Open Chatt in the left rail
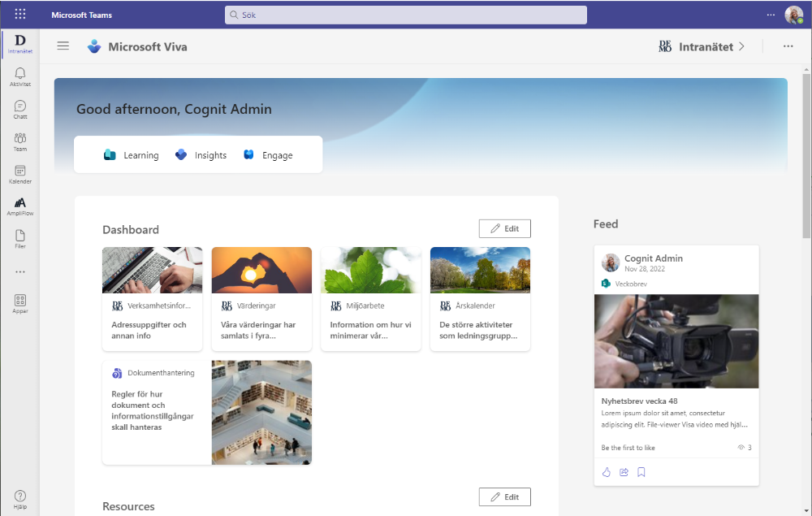Viewport: 812px width, 516px height. (20, 109)
